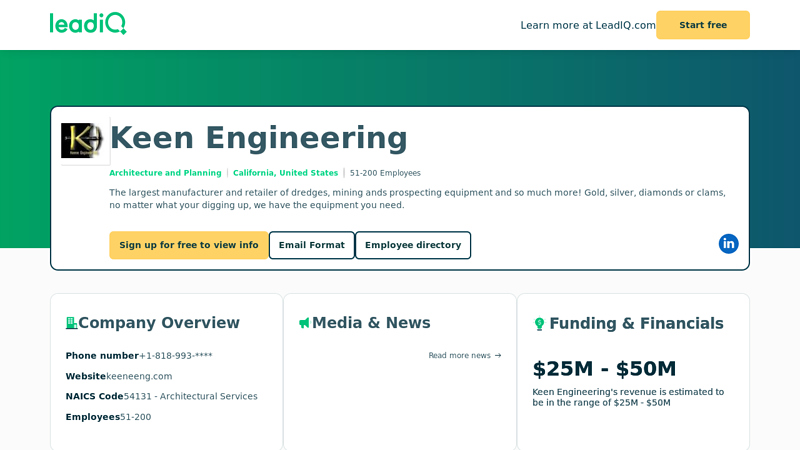The width and height of the screenshot is (800, 450).
Task: Click the $25M - $50M revenue figure
Action: 604,369
